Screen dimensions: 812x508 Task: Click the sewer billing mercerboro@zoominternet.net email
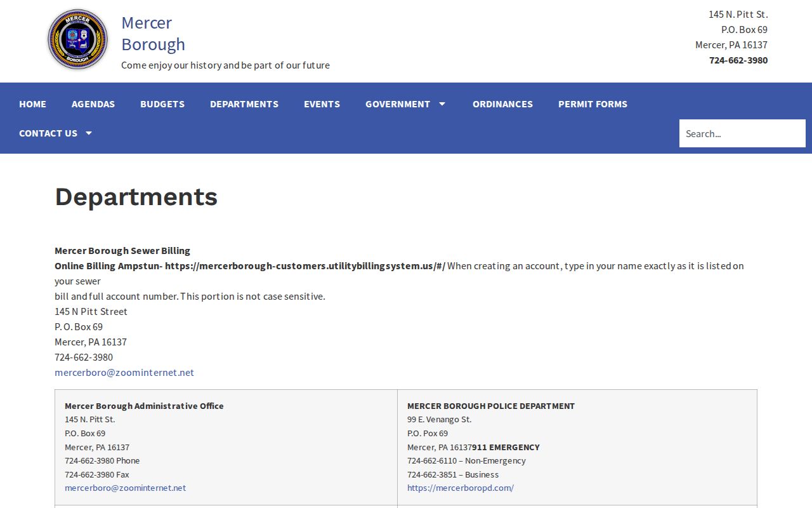coord(124,373)
